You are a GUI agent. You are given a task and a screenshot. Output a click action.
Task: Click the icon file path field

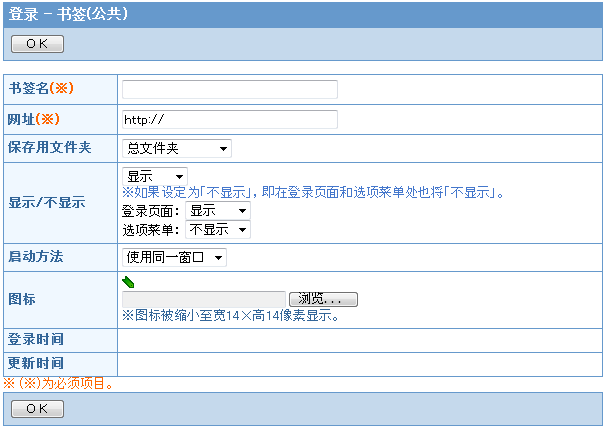(204, 299)
